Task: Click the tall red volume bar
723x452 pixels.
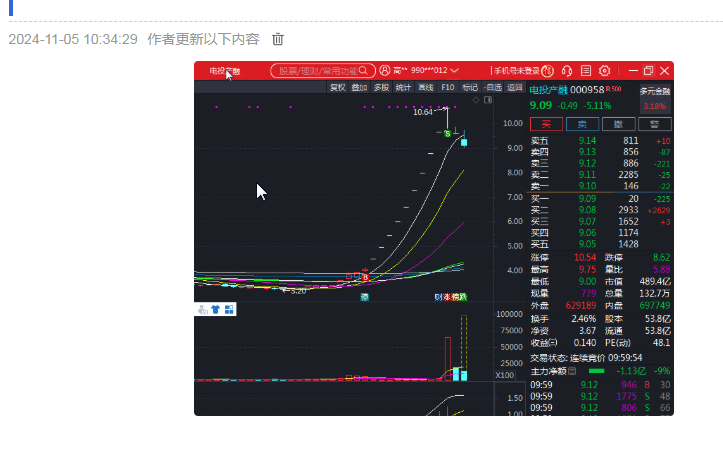Action: coord(447,358)
